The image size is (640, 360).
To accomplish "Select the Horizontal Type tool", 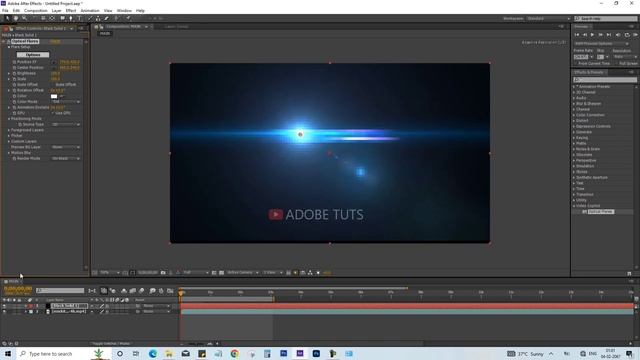I will pos(79,18).
